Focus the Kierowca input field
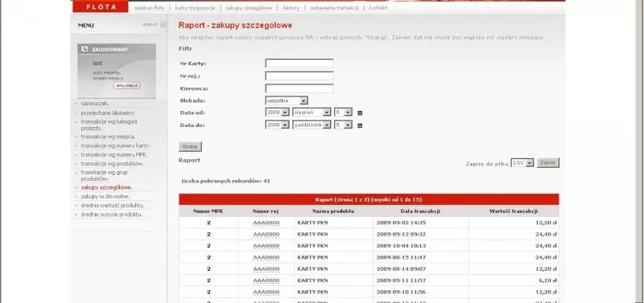 (x=299, y=88)
